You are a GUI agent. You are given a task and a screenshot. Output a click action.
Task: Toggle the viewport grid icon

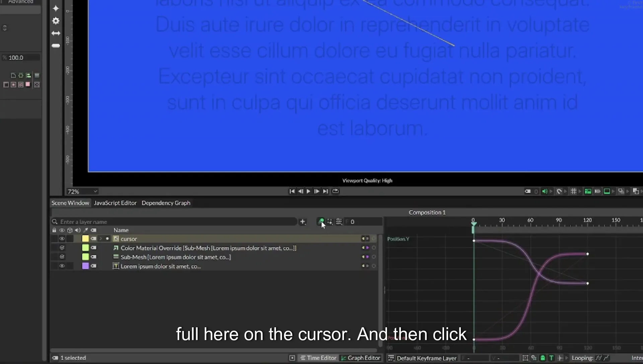click(574, 191)
